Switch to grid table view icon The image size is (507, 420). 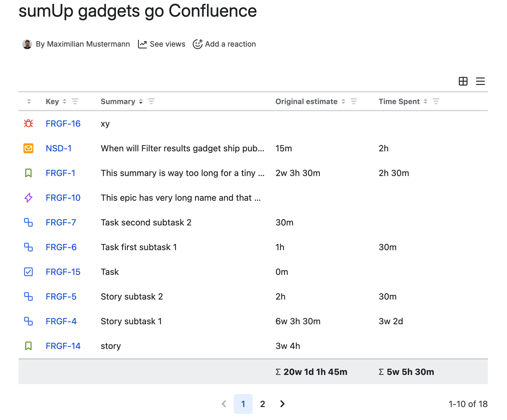tap(463, 81)
